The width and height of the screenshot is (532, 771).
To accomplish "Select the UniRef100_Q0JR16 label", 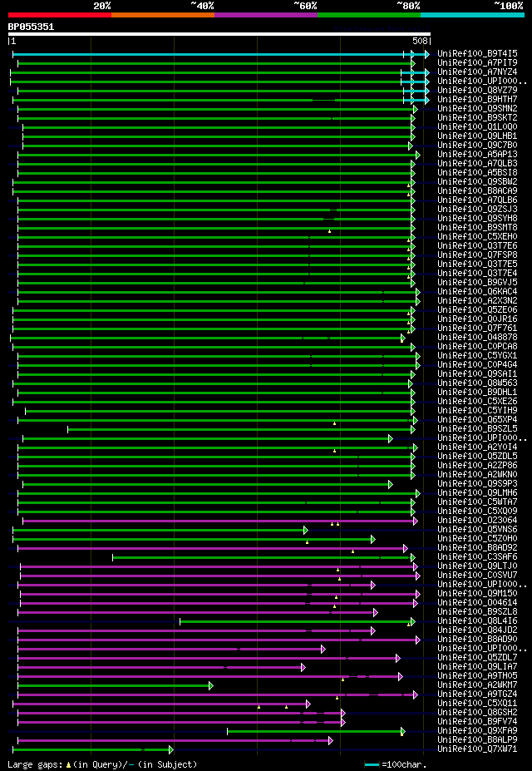I will tap(477, 319).
